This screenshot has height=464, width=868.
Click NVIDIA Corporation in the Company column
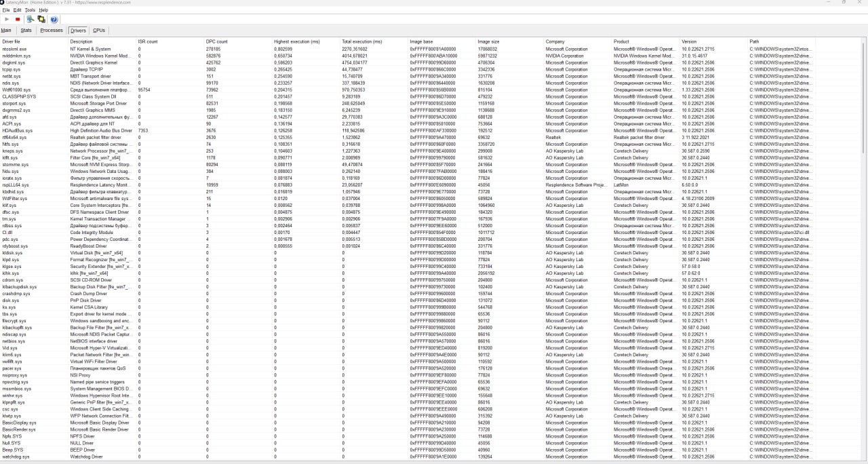tap(564, 56)
